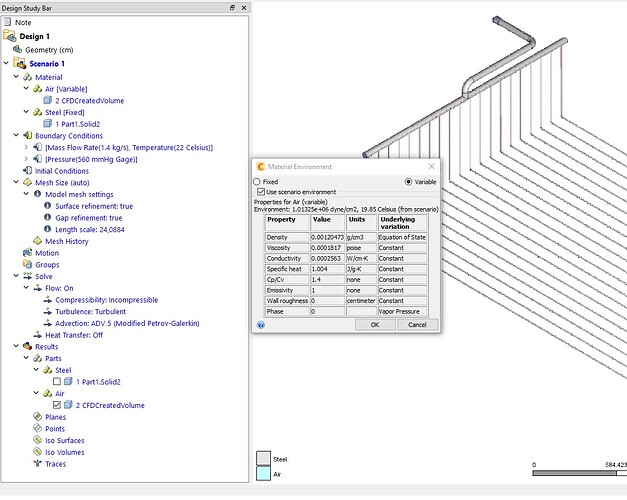Image resolution: width=627 pixels, height=500 pixels.
Task: Select the Geometry (cm) node icon
Action: click(17, 48)
